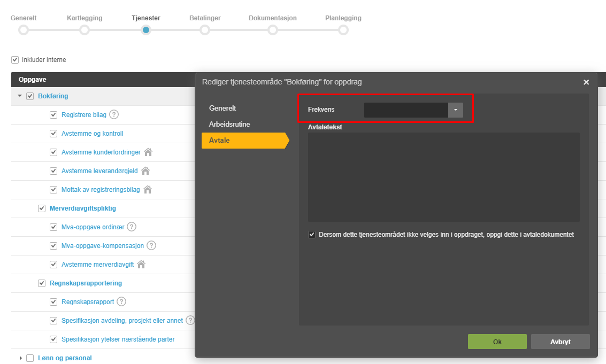The width and height of the screenshot is (606, 364).
Task: Uncheck the Mva-oppgave ordinær checkbox
Action: (x=53, y=227)
